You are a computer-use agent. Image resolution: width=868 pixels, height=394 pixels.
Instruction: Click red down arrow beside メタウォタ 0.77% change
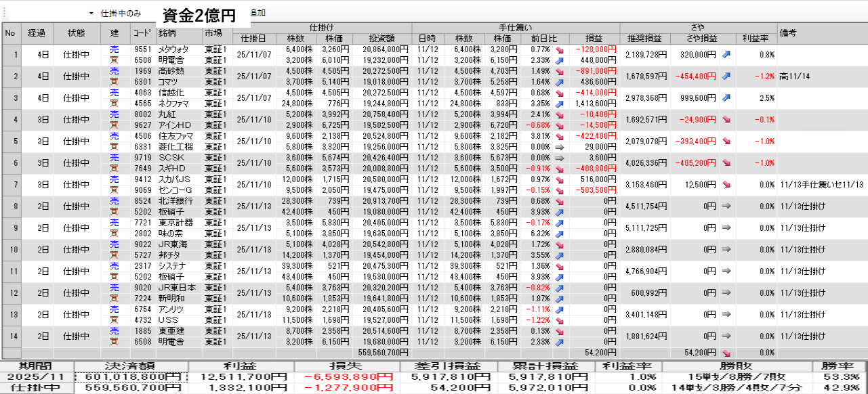point(560,50)
